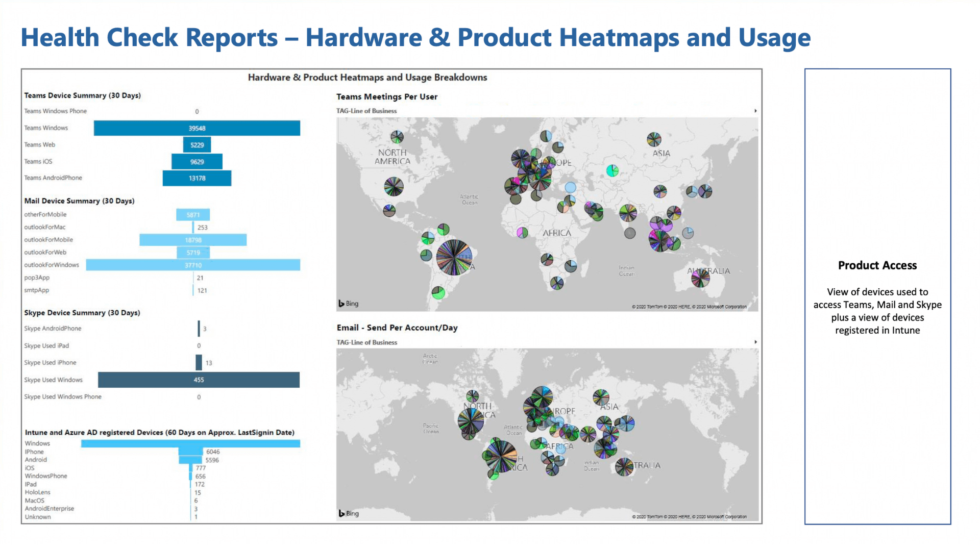Select the Teams Web 5229 bar
Image resolution: width=980 pixels, height=551 pixels.
(197, 145)
